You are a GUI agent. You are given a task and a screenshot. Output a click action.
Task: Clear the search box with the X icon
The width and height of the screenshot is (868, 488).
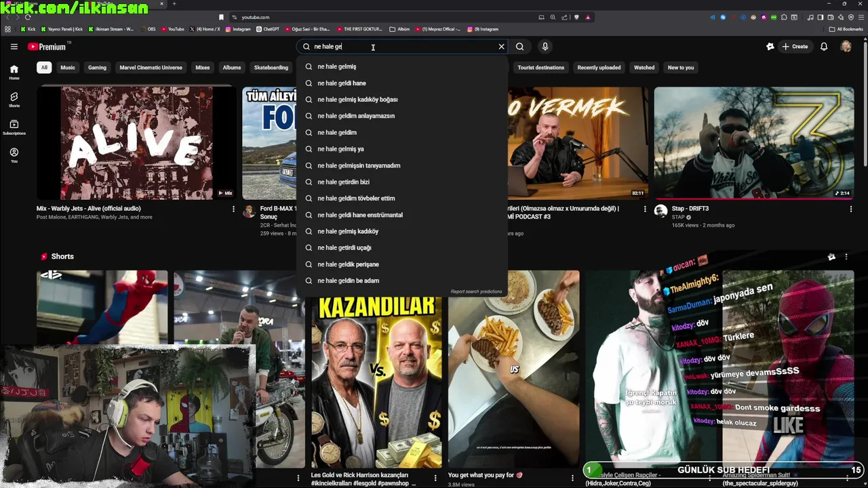[x=502, y=47]
